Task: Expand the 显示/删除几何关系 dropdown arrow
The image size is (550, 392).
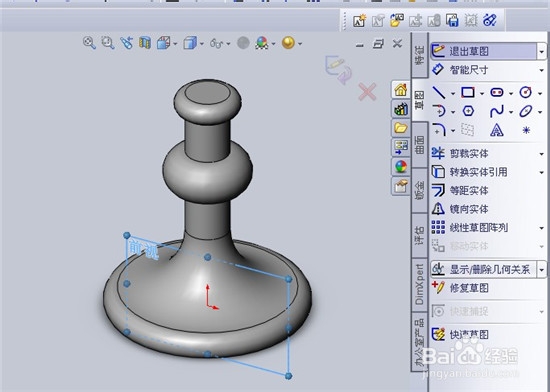Action: point(542,270)
